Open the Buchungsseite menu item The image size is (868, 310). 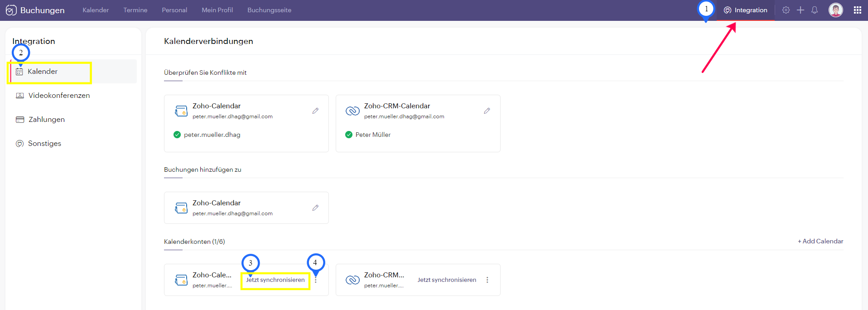coord(269,10)
